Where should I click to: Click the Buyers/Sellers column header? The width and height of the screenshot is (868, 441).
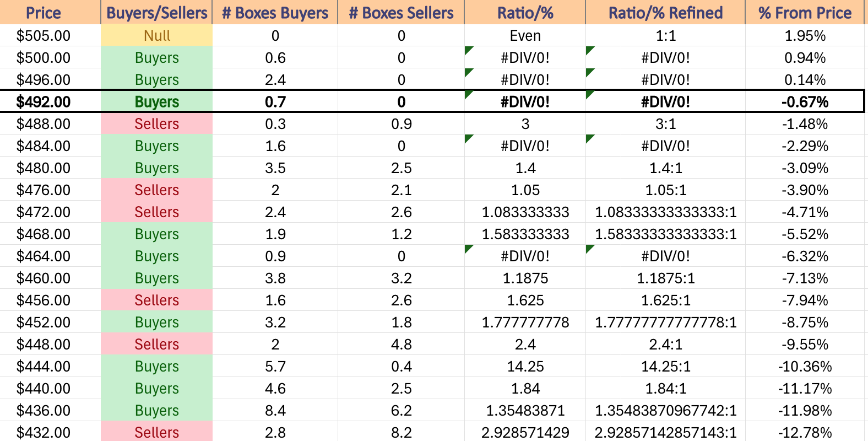156,12
